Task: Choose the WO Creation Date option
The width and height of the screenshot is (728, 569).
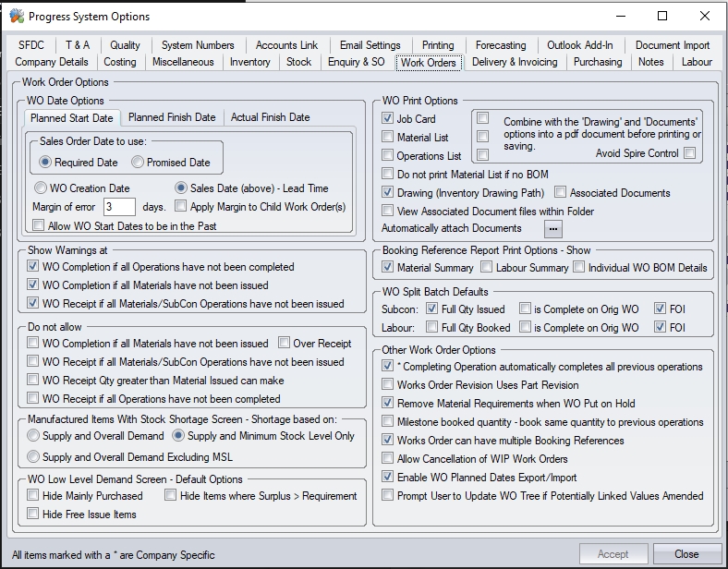Action: click(x=40, y=188)
